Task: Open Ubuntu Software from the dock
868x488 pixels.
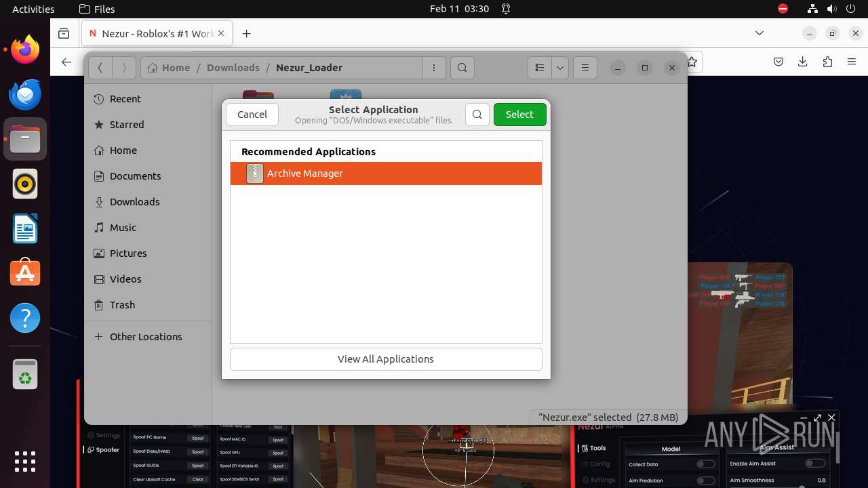Action: click(x=25, y=273)
